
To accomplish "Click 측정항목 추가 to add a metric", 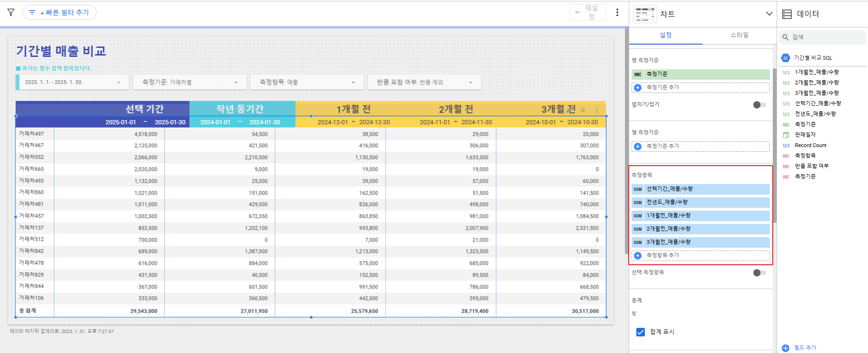I will click(x=700, y=255).
